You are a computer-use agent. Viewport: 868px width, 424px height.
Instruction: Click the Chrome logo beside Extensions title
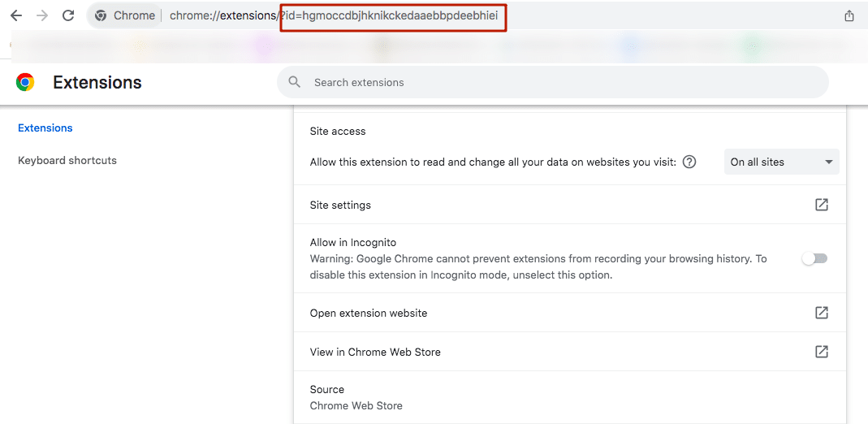point(25,82)
